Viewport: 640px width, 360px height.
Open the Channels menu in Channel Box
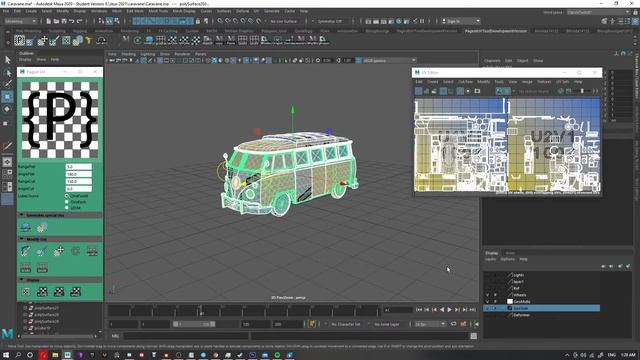click(492, 60)
